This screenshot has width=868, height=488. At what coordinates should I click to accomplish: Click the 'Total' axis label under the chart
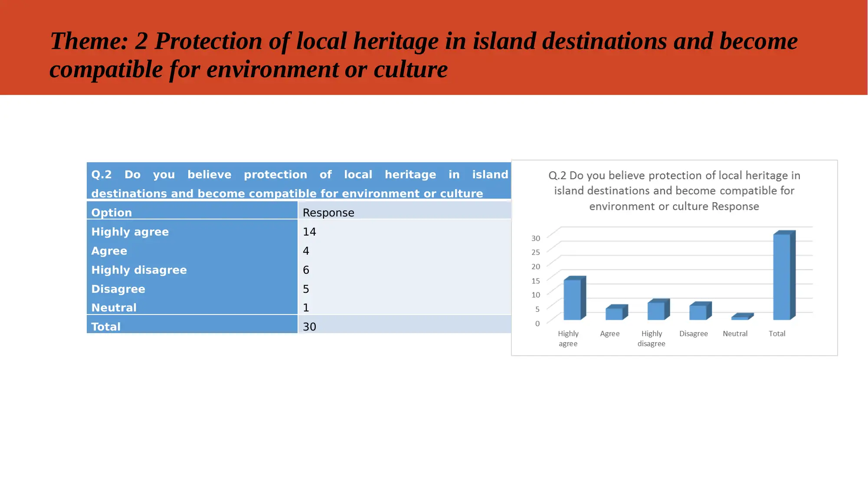[777, 334]
